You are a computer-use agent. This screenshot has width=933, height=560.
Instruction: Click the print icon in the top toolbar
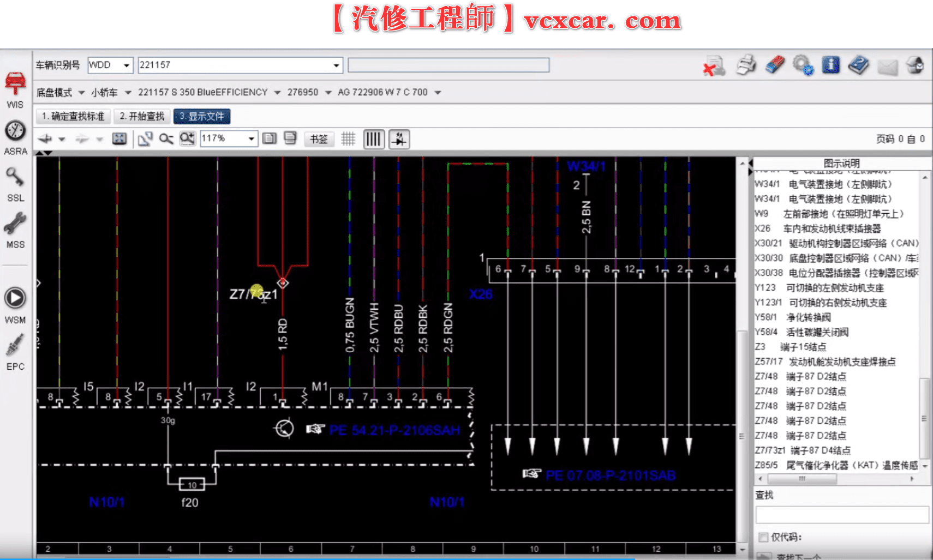[746, 65]
